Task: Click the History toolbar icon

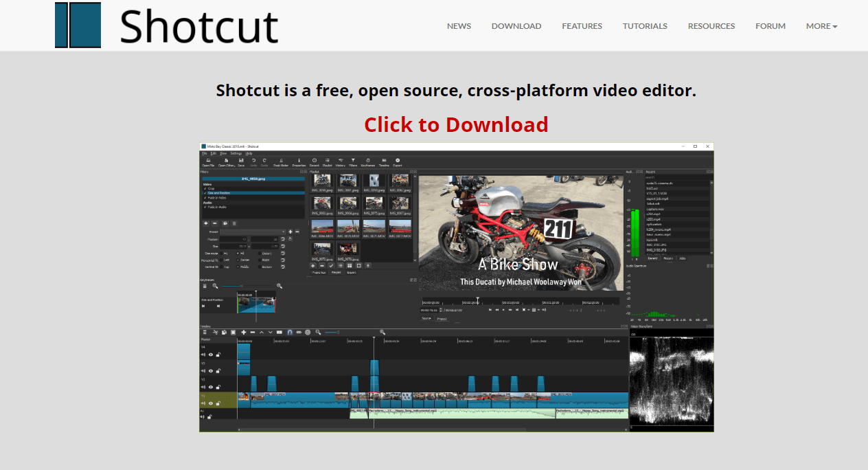Action: 341,163
